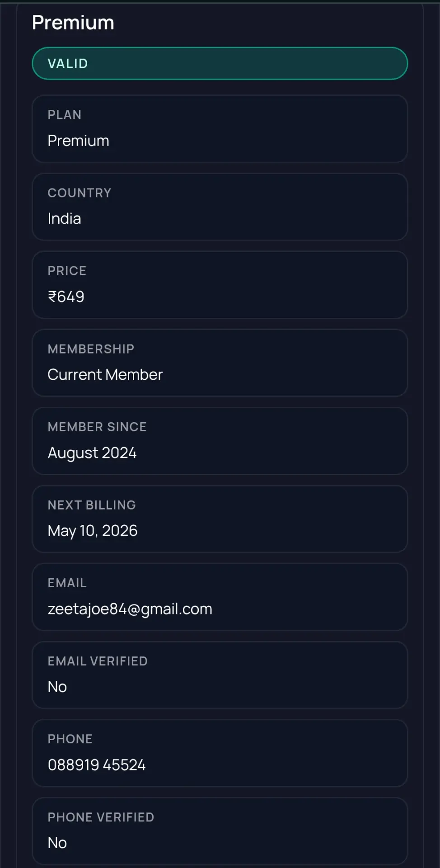Click the PRICE card
Image resolution: width=440 pixels, height=868 pixels.
(220, 285)
